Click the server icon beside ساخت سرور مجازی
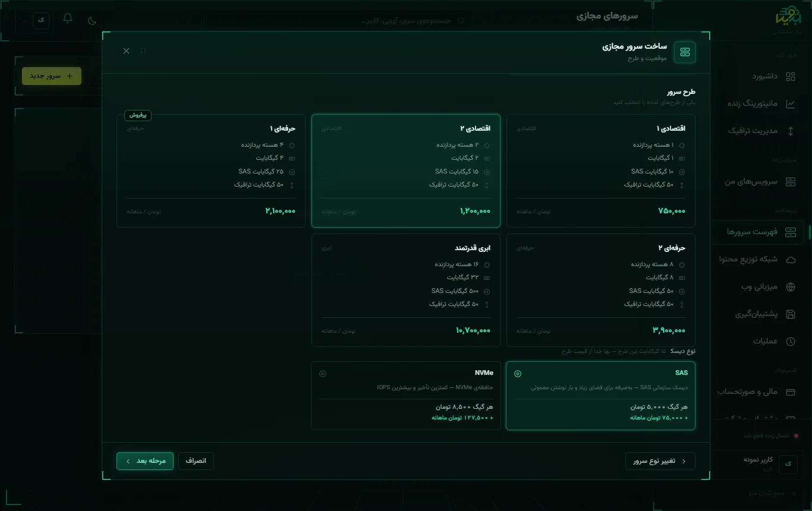812x511 pixels. (x=685, y=52)
